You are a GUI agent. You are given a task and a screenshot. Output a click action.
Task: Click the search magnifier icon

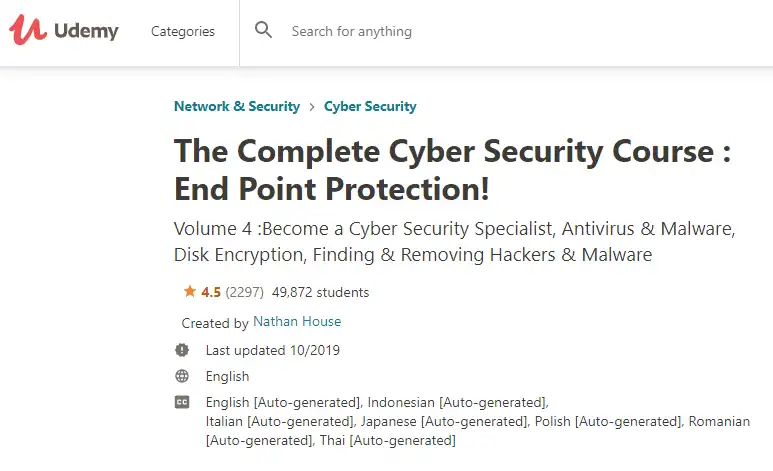(264, 30)
